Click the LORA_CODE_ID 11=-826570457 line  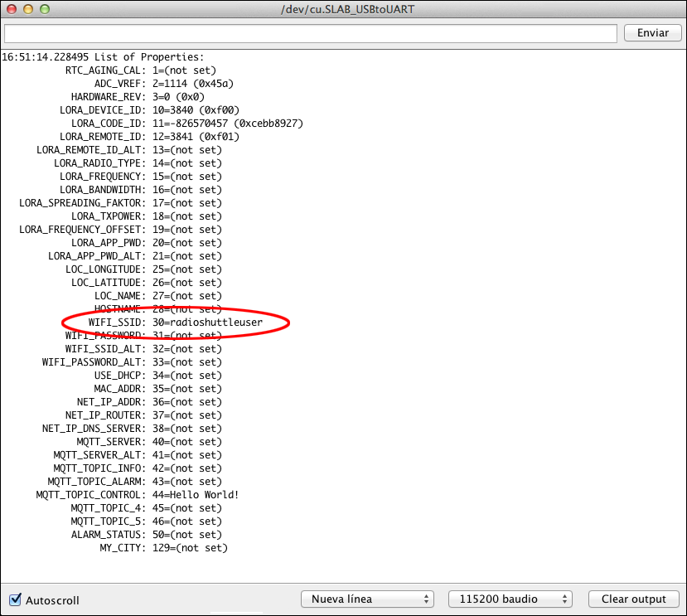187,124
